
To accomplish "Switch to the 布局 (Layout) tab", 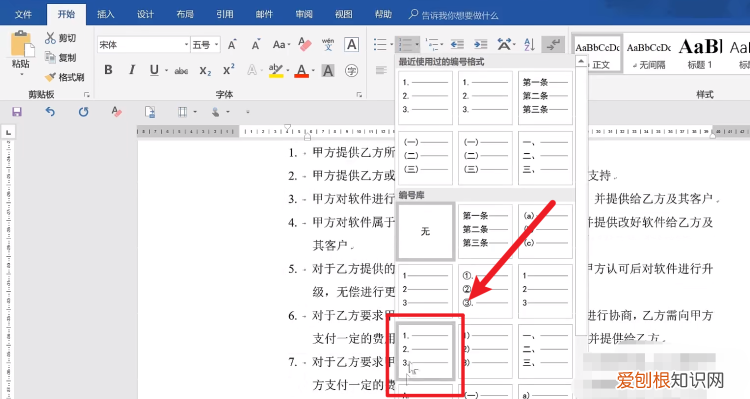I will pos(185,14).
